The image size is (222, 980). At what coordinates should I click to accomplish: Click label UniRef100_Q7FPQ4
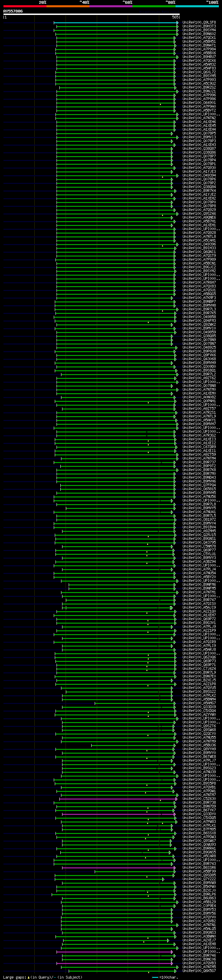click(x=199, y=485)
